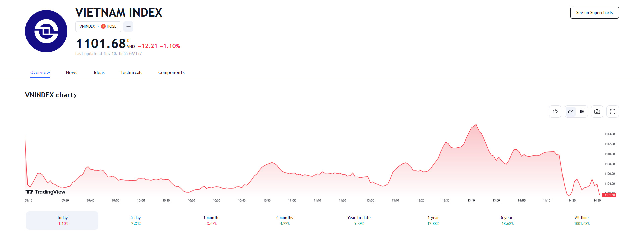The width and height of the screenshot is (644, 239).
Task: Click the embed code icon above chart
Action: [555, 112]
